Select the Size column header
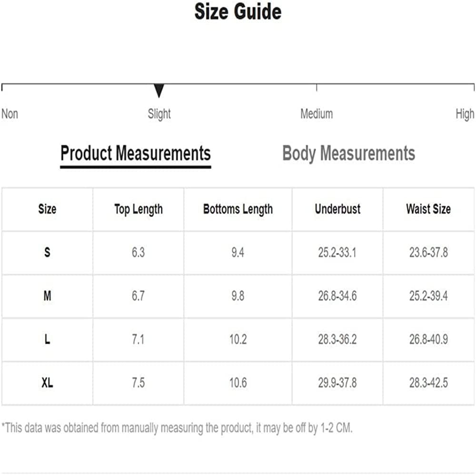This screenshot has width=476, height=475. 47,209
